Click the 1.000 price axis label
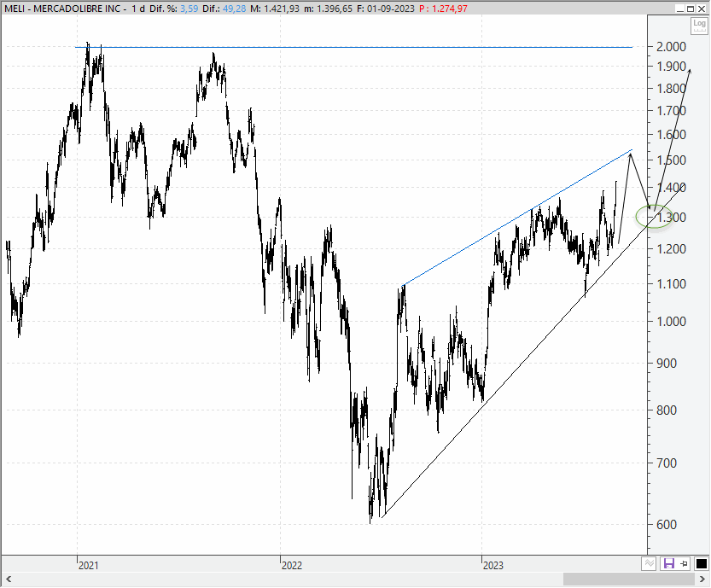Viewport: 711px width, 588px height. click(671, 322)
